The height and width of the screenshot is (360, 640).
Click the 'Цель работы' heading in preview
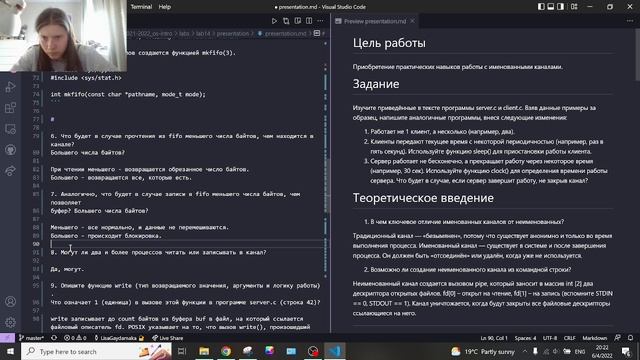(389, 43)
